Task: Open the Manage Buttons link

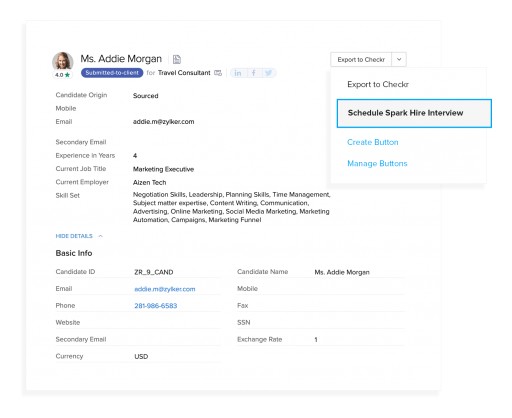Action: pyautogui.click(x=377, y=164)
